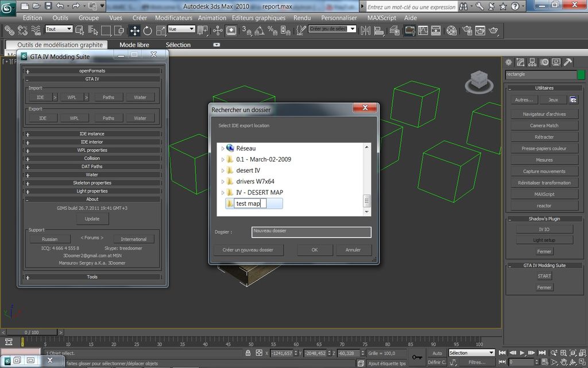Viewport: 588px width, 368px height.
Task: Click the Undo arrow in the title bar
Action: [x=60, y=6]
